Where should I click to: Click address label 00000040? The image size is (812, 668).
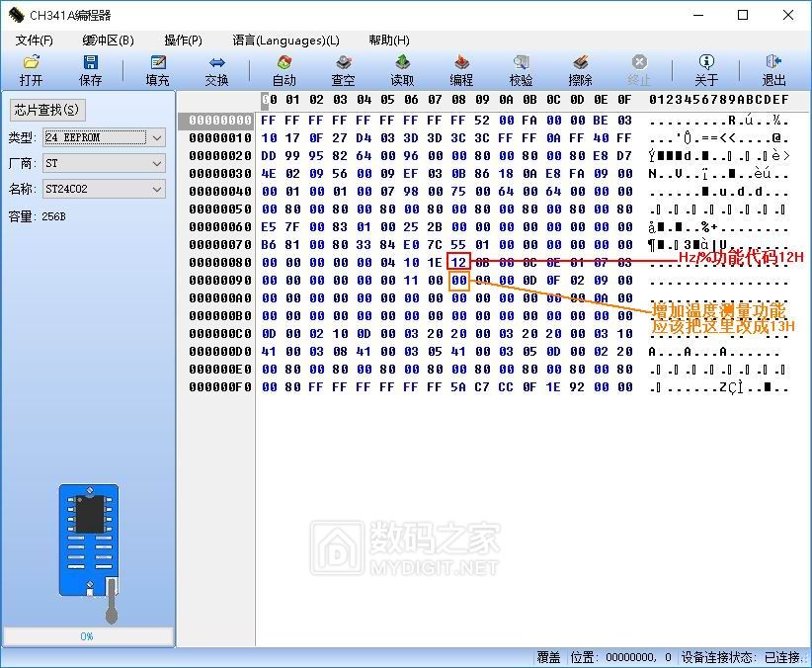[220, 192]
